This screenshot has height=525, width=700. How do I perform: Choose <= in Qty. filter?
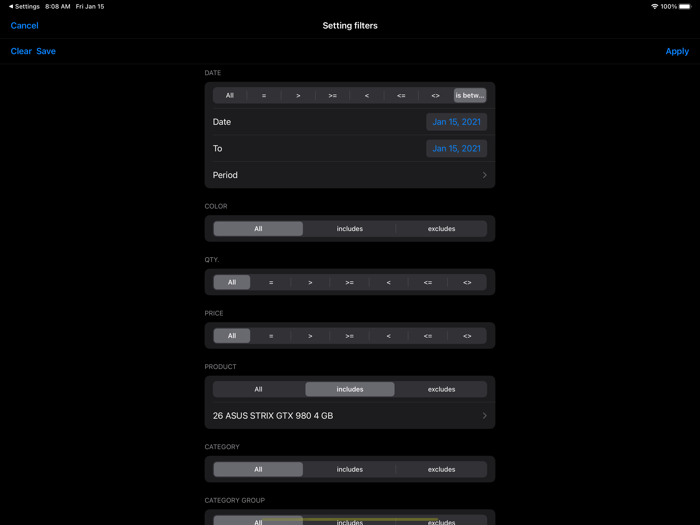[x=428, y=282]
